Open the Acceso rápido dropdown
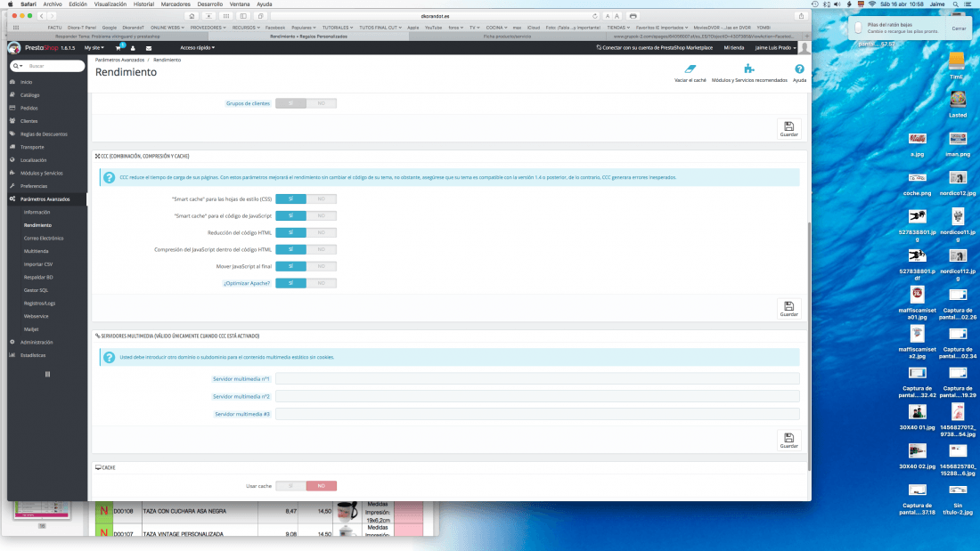The width and height of the screenshot is (980, 551). click(198, 48)
